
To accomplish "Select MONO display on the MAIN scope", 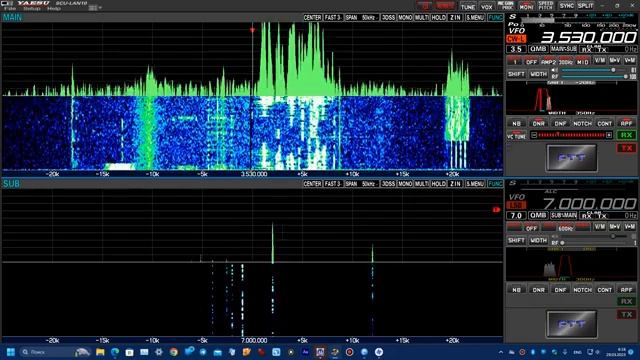I will click(x=405, y=18).
